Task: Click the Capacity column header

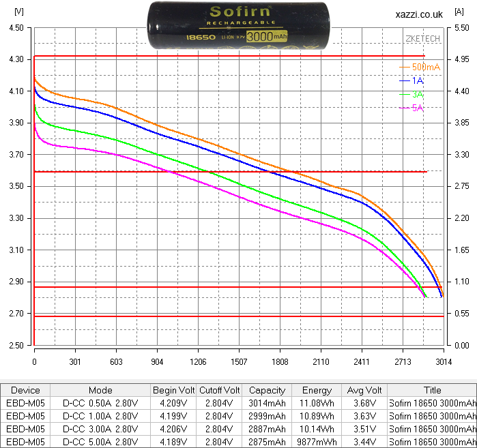Action: pyautogui.click(x=267, y=390)
